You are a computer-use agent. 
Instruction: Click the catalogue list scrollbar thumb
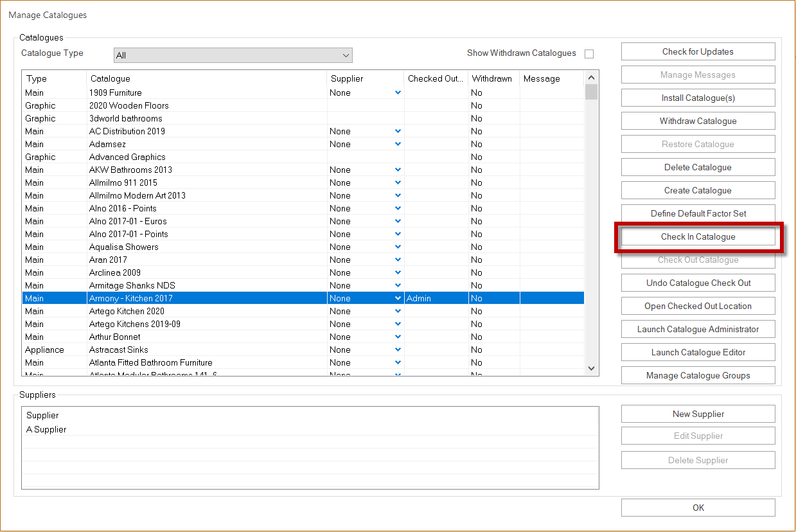tap(591, 92)
